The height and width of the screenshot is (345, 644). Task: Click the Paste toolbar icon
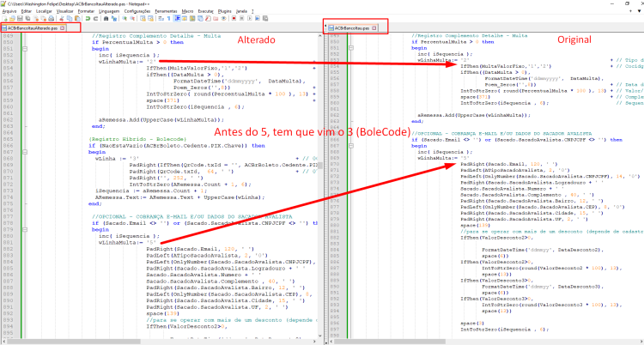click(77, 19)
